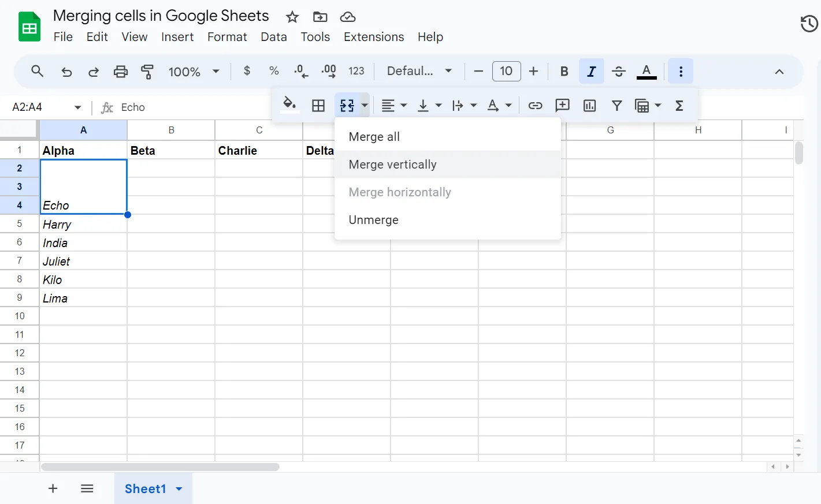The image size is (821, 504).
Task: Decrease decimal places
Action: [301, 71]
